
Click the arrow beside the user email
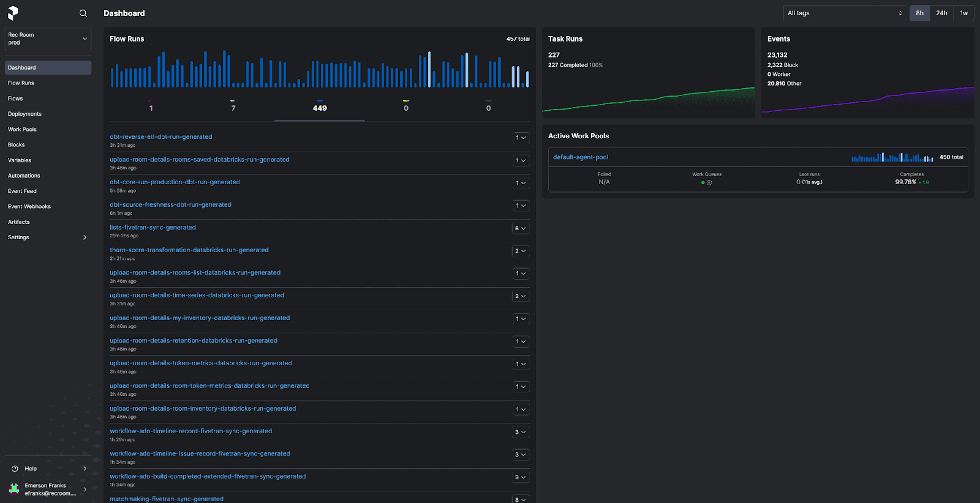[x=85, y=489]
